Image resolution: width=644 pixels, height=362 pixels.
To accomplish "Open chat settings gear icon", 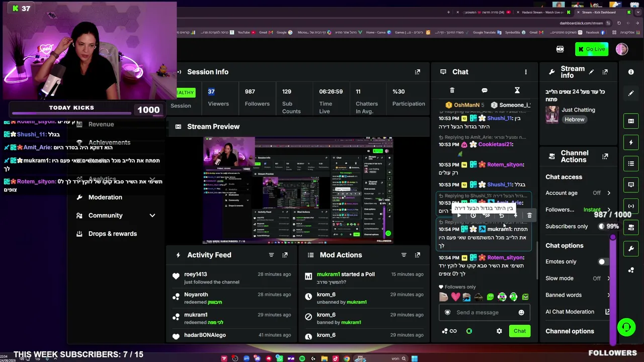I will click(499, 331).
